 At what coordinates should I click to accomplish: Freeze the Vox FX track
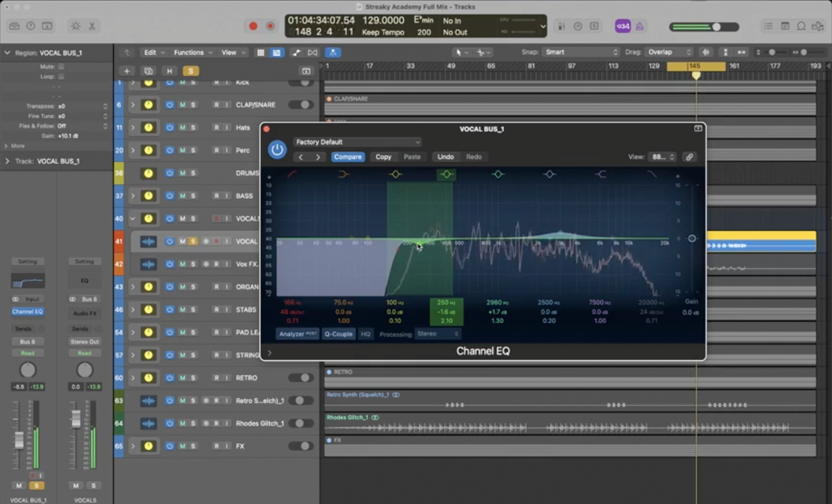point(206,264)
